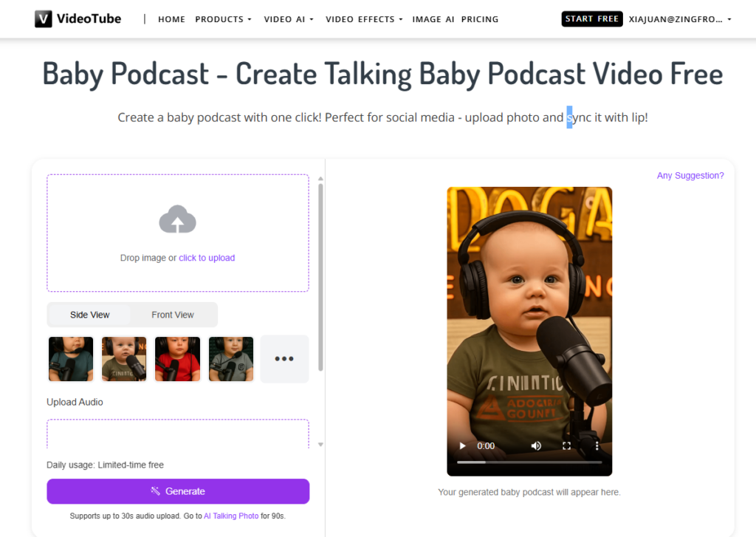
Task: Click the audio upload drop area
Action: point(178,434)
